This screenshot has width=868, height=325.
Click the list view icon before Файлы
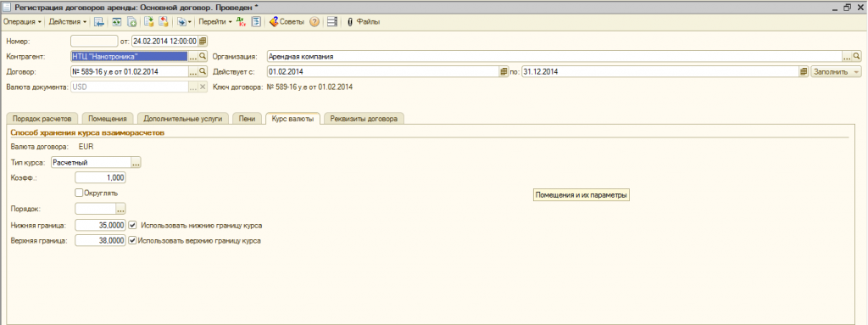(332, 21)
